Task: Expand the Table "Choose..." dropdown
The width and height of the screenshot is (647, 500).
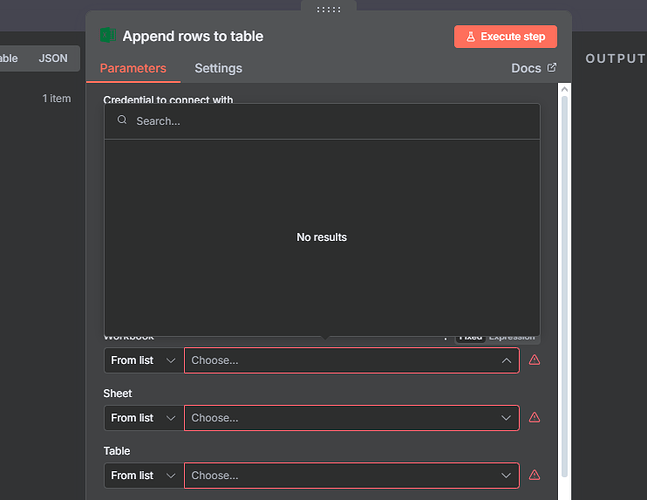Action: click(x=351, y=475)
